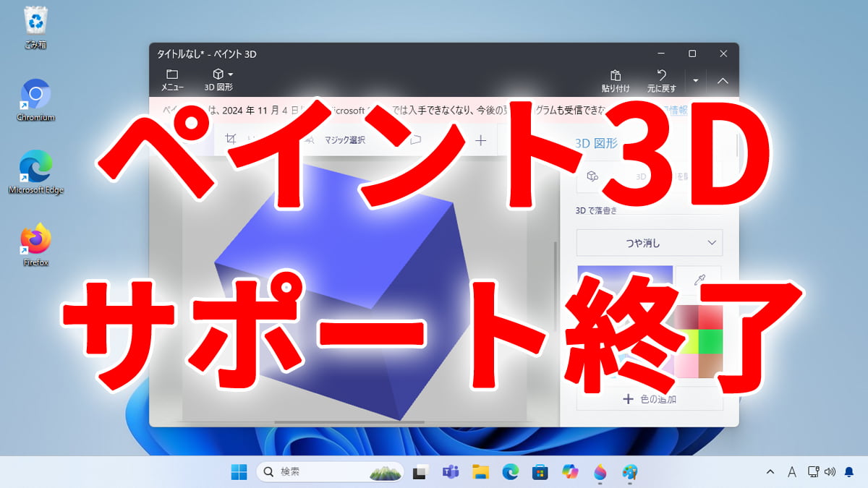Open the Windows Start menu

[239, 472]
